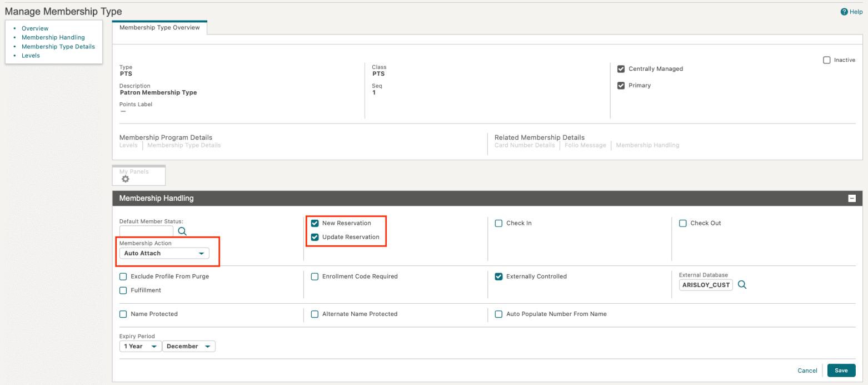Screen dimensions: 868x385
Task: Check Exclude Profile From Purge
Action: coord(123,276)
